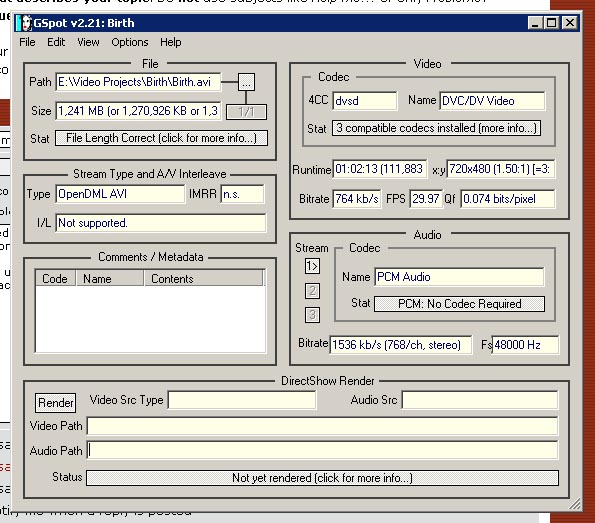Click the I/L field 'Not supported.'
The image size is (595, 523).
(161, 223)
